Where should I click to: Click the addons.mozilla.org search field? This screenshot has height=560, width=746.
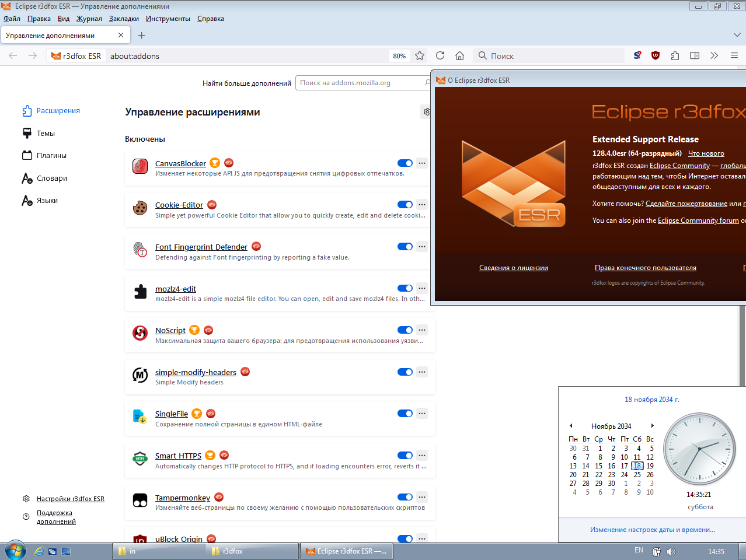(x=364, y=83)
